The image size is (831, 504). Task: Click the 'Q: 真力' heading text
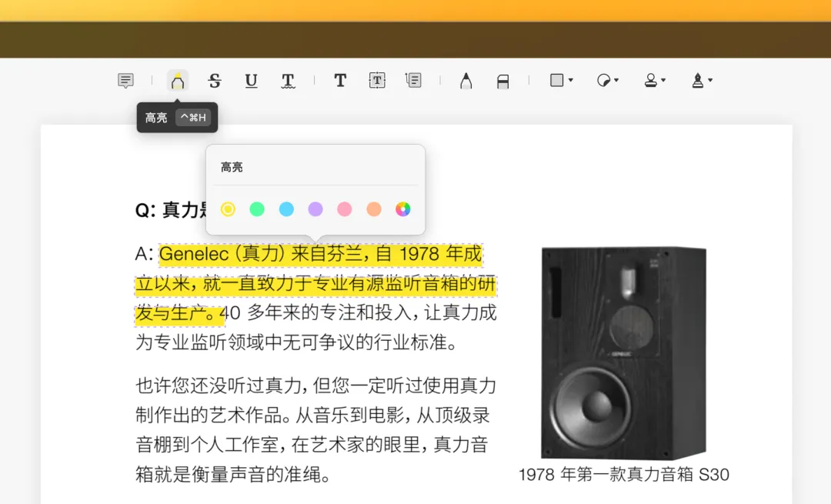pyautogui.click(x=171, y=210)
